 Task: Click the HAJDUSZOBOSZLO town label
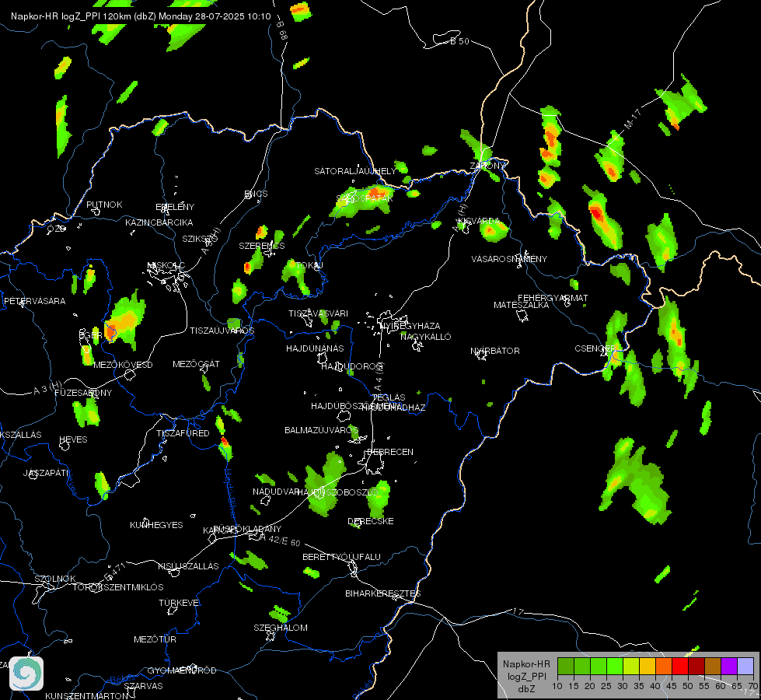[337, 492]
